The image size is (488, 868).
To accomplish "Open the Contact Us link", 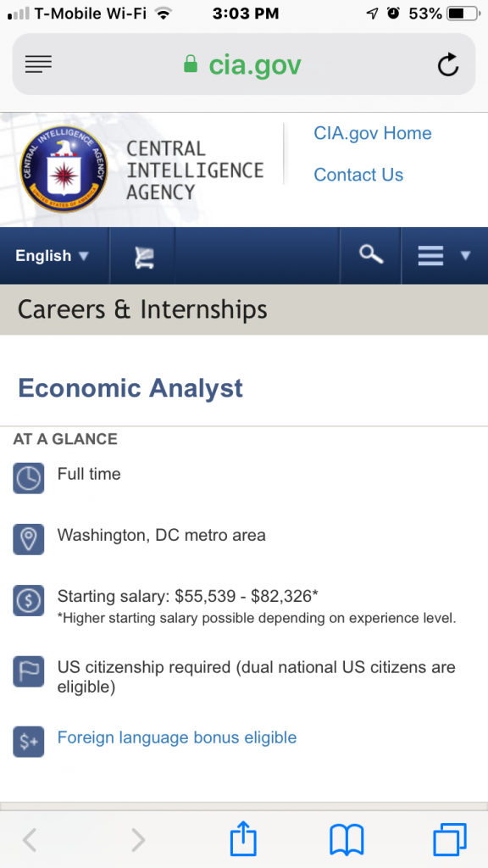I will tap(358, 175).
